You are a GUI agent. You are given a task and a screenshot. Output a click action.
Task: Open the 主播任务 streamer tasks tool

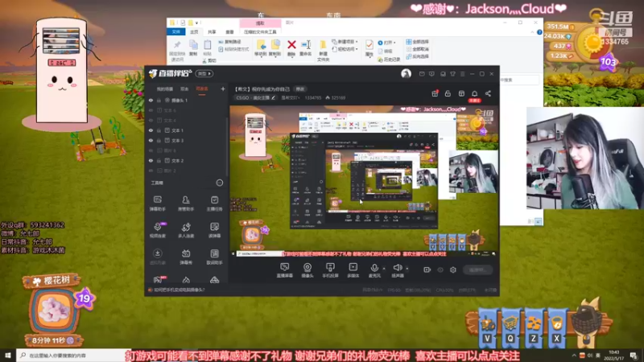point(214,204)
